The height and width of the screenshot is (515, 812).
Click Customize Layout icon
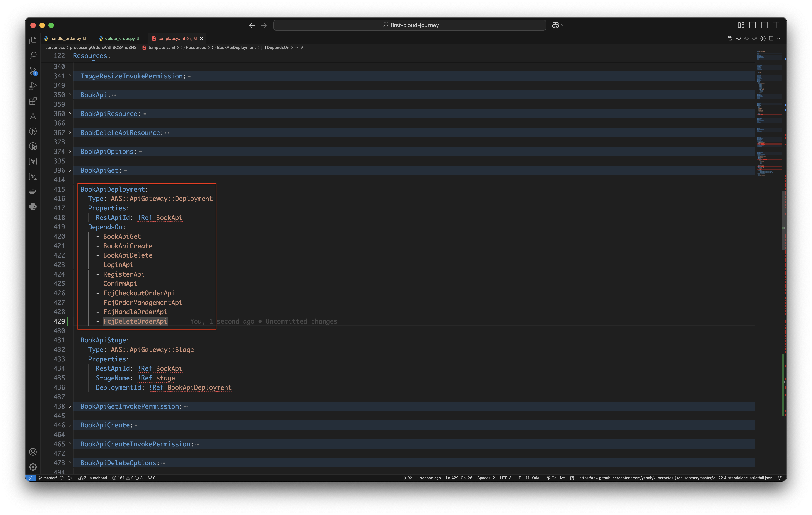[741, 25]
